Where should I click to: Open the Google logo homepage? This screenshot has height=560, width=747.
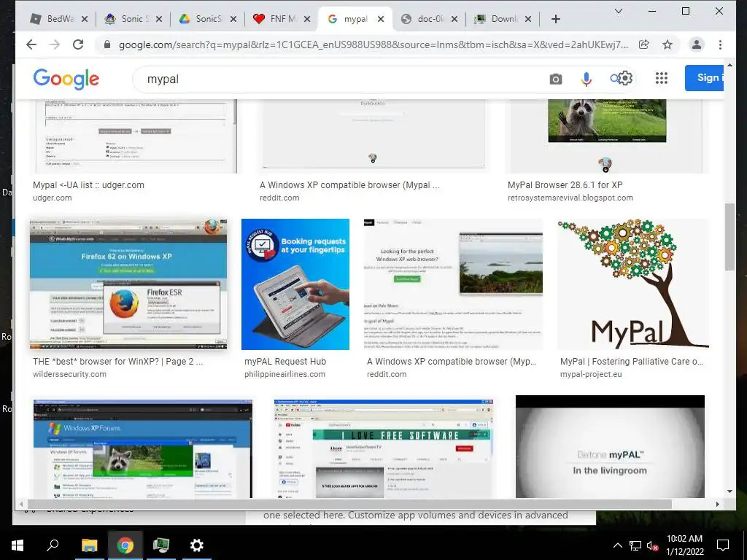(x=66, y=79)
